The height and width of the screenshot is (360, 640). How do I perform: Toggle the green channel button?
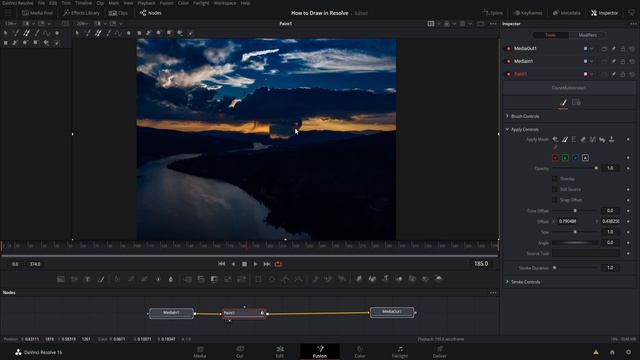(565, 158)
